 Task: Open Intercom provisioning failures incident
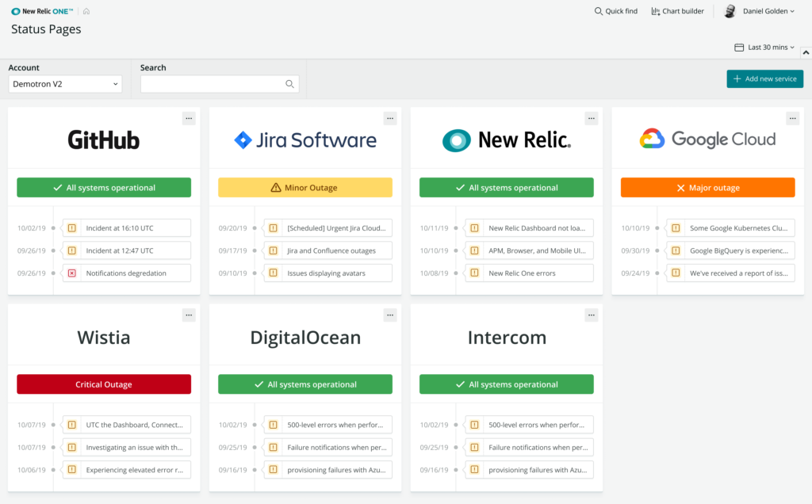529,470
